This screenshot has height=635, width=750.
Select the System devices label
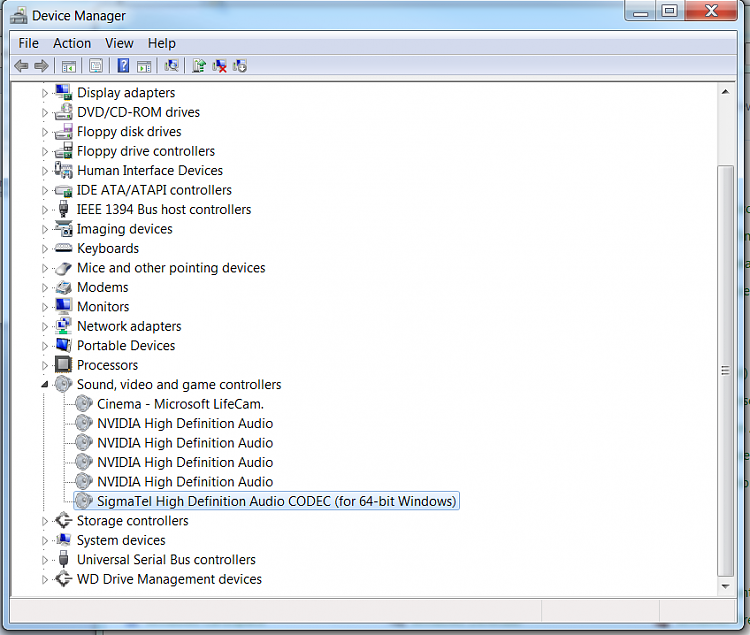point(121,540)
